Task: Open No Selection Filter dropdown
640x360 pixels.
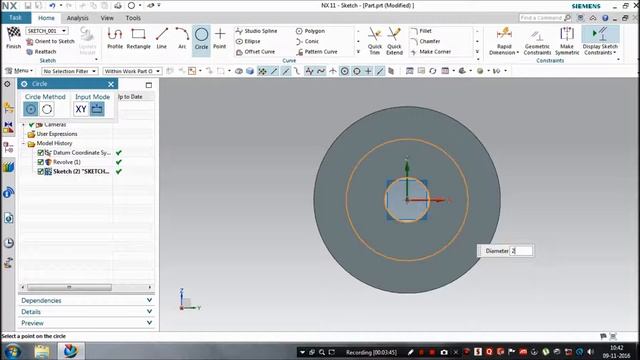Action: (x=69, y=71)
